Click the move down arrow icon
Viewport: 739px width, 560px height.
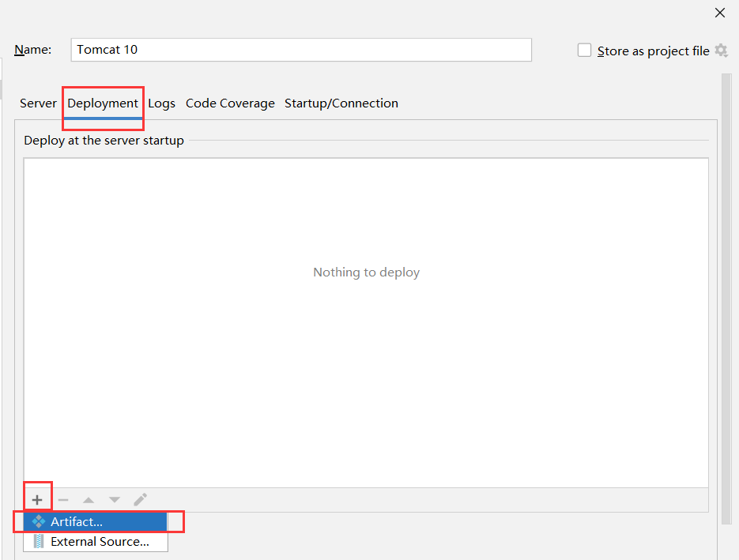[114, 498]
